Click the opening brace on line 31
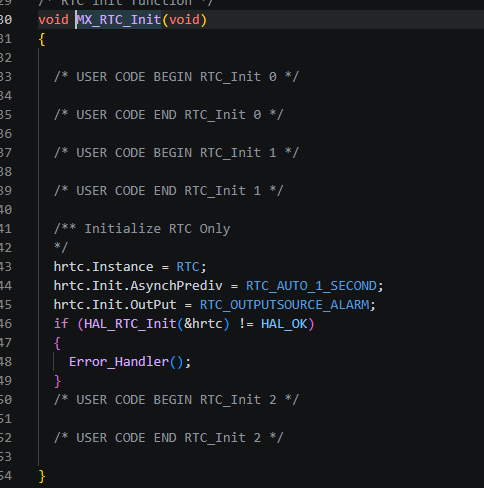The width and height of the screenshot is (484, 488). [x=42, y=39]
